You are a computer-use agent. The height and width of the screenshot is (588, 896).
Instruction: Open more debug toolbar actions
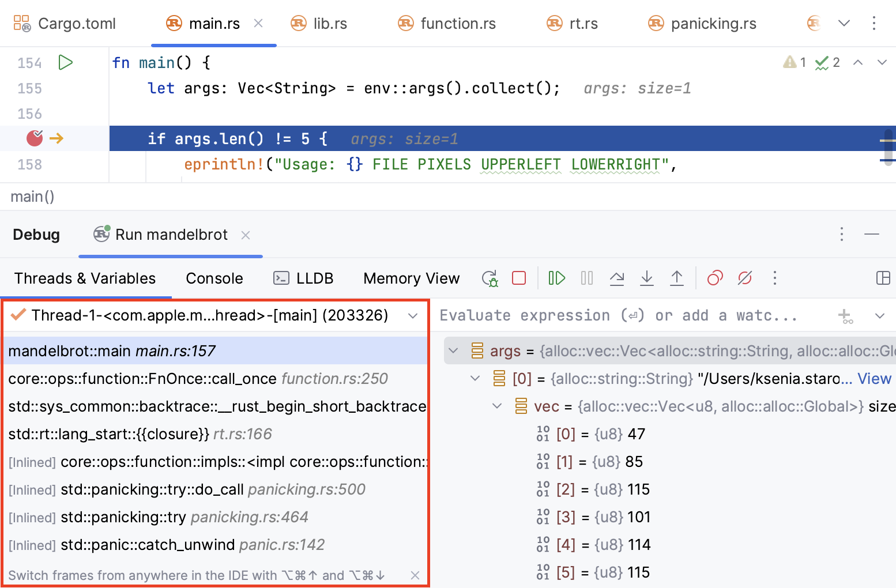tap(775, 278)
